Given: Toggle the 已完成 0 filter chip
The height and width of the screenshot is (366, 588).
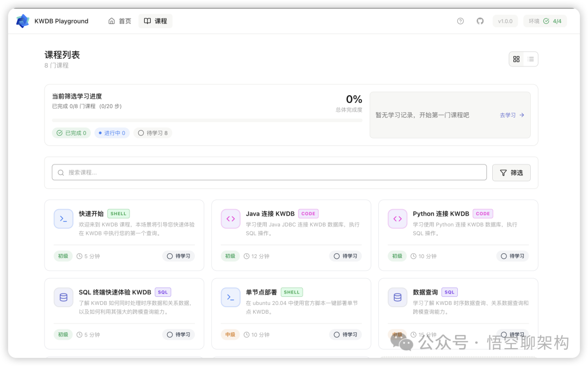Looking at the screenshot, I should [x=71, y=132].
